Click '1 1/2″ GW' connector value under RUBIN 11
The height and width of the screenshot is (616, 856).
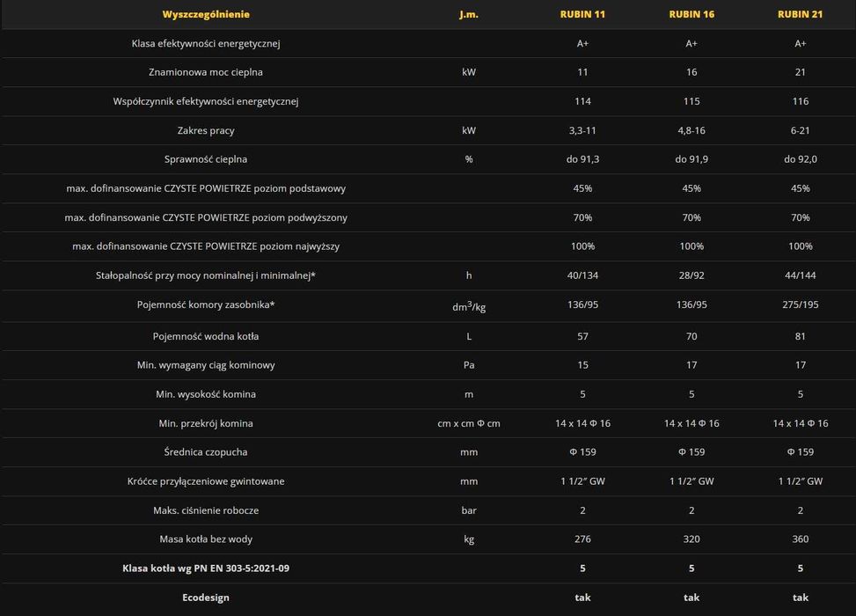[582, 481]
